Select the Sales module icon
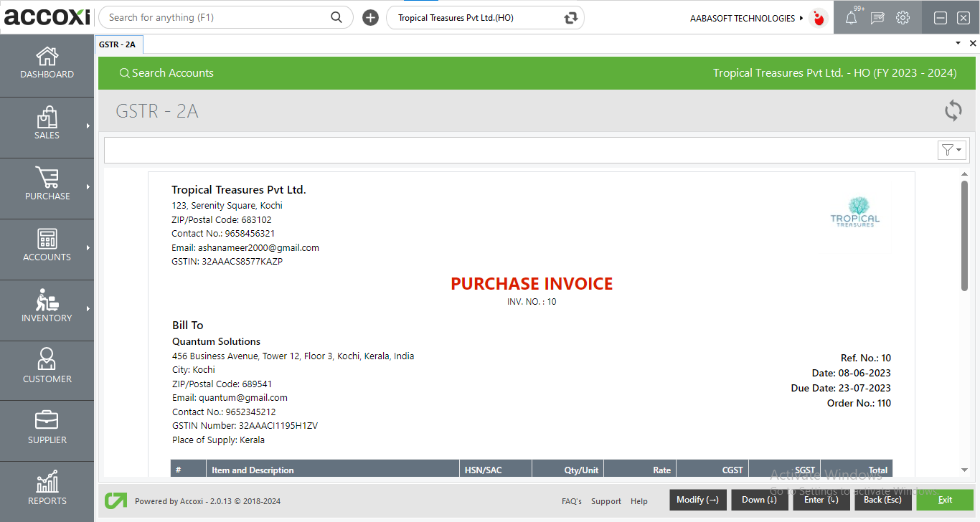Image resolution: width=980 pixels, height=522 pixels. [x=47, y=126]
